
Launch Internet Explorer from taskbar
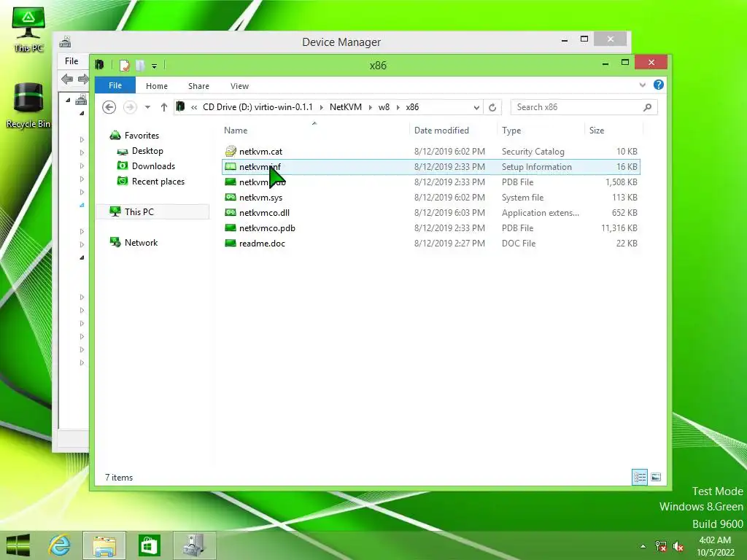click(x=60, y=545)
